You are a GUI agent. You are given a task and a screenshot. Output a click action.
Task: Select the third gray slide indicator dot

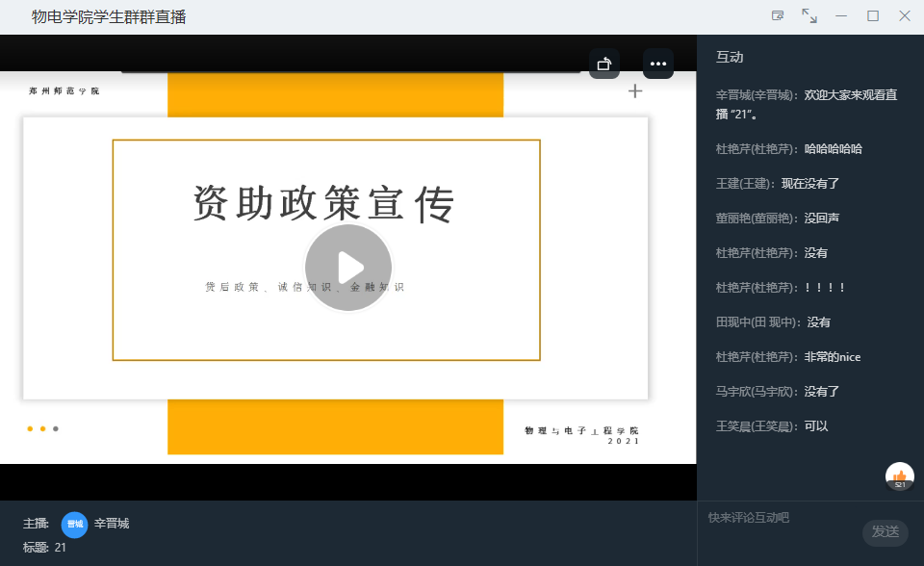pyautogui.click(x=55, y=427)
